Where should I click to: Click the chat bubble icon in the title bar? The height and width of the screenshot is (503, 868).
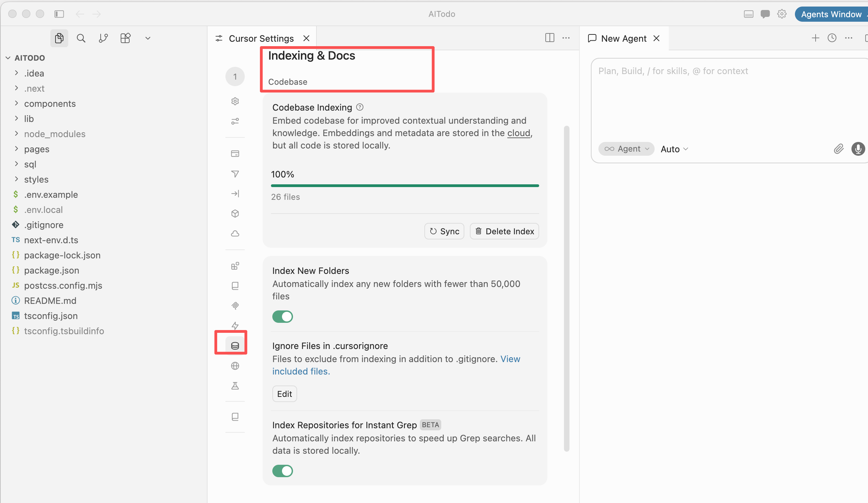tap(765, 14)
